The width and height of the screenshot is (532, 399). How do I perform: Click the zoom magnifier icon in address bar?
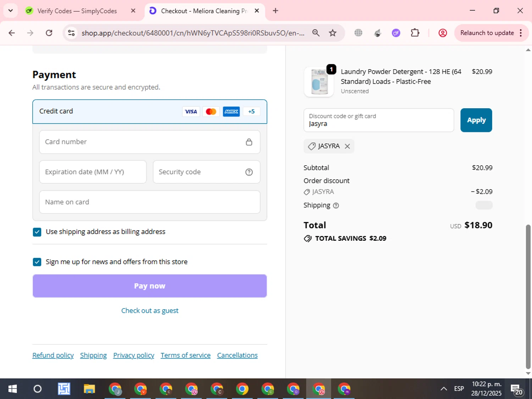[316, 33]
